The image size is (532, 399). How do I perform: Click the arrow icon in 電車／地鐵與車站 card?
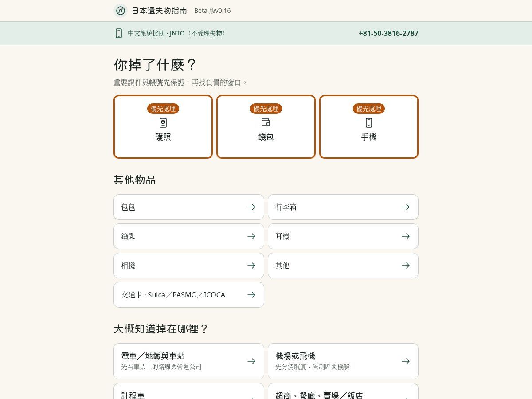(251, 361)
